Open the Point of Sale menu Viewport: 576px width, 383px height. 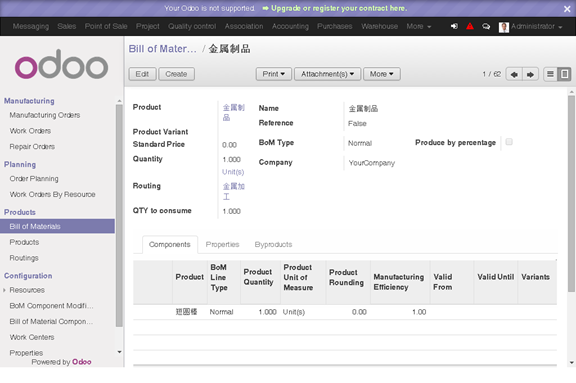(106, 26)
